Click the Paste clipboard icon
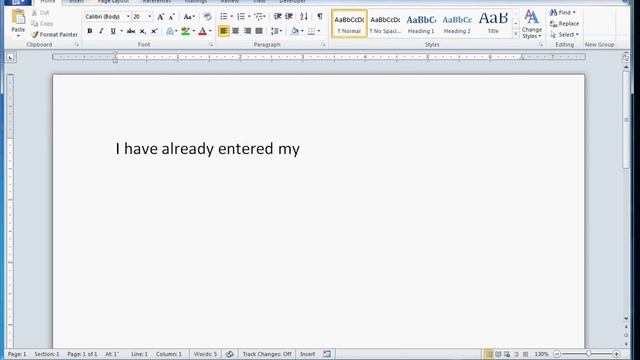The height and width of the screenshot is (360, 640). pyautogui.click(x=18, y=18)
